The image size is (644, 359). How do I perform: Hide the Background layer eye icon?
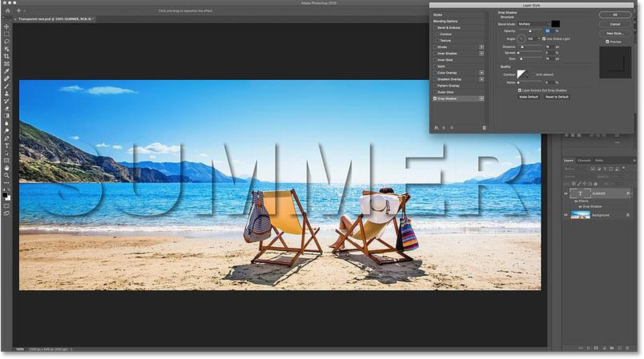566,215
